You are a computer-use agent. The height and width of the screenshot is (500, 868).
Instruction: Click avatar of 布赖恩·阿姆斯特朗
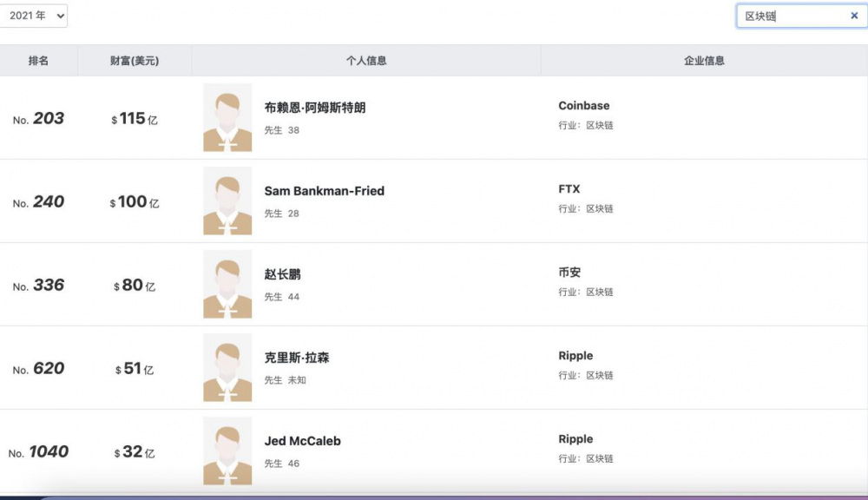point(227,117)
